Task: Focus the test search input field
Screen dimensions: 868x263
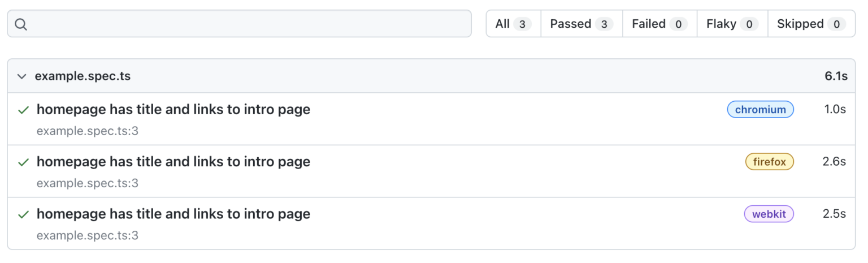Action: pyautogui.click(x=249, y=24)
